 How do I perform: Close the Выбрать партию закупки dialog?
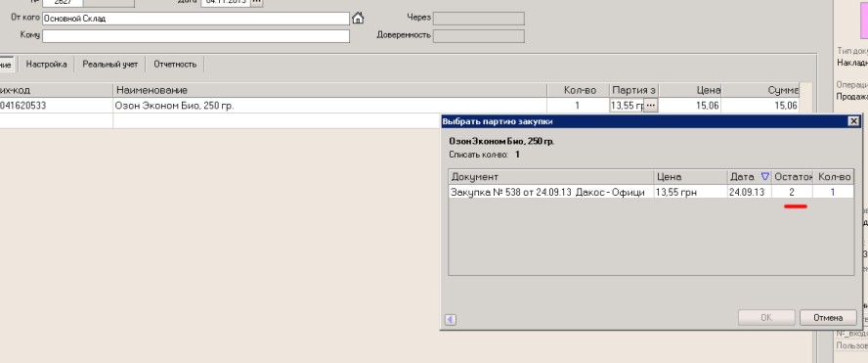pos(853,120)
